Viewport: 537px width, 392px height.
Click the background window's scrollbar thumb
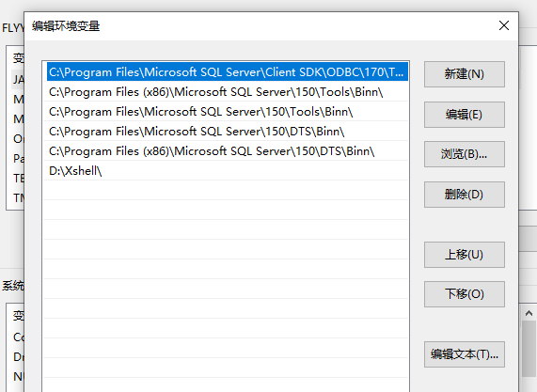529,349
